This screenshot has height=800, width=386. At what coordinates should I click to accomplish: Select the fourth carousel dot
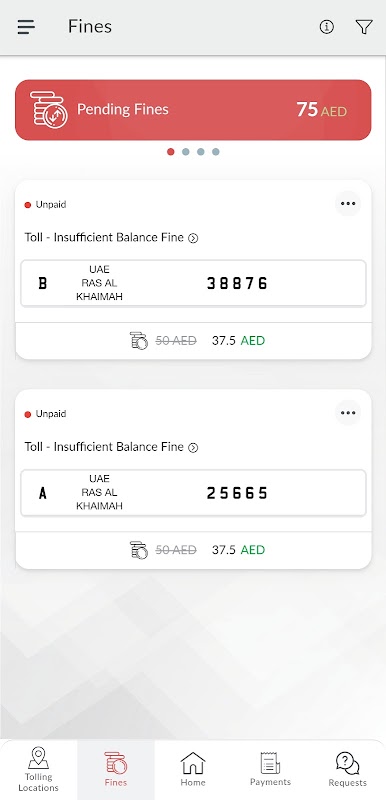(x=216, y=152)
